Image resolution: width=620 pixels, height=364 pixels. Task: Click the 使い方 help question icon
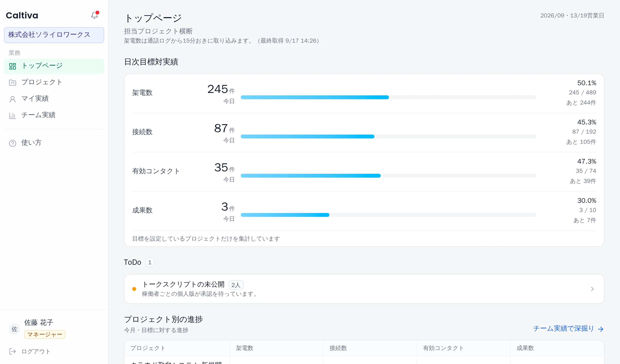(13, 143)
